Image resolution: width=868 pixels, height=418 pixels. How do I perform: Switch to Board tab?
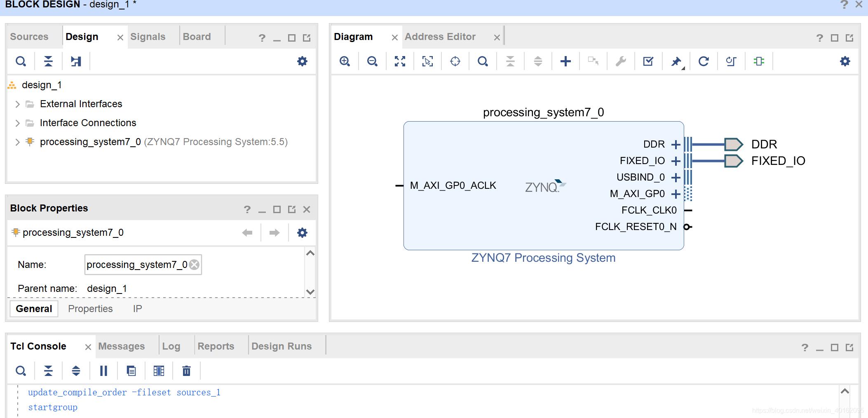(x=197, y=37)
